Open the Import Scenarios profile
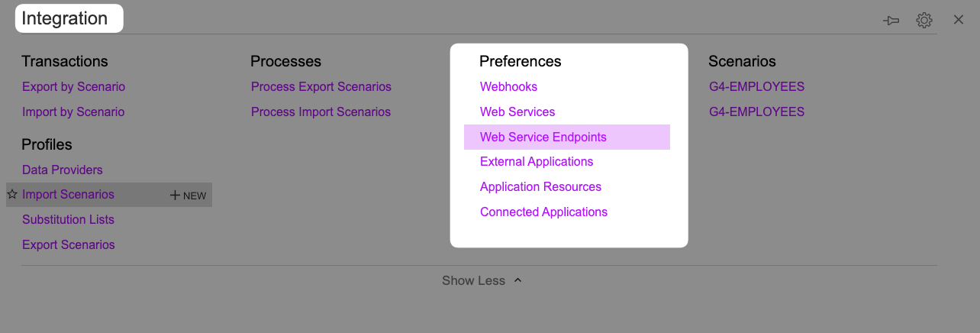This screenshot has width=980, height=333. 68,195
